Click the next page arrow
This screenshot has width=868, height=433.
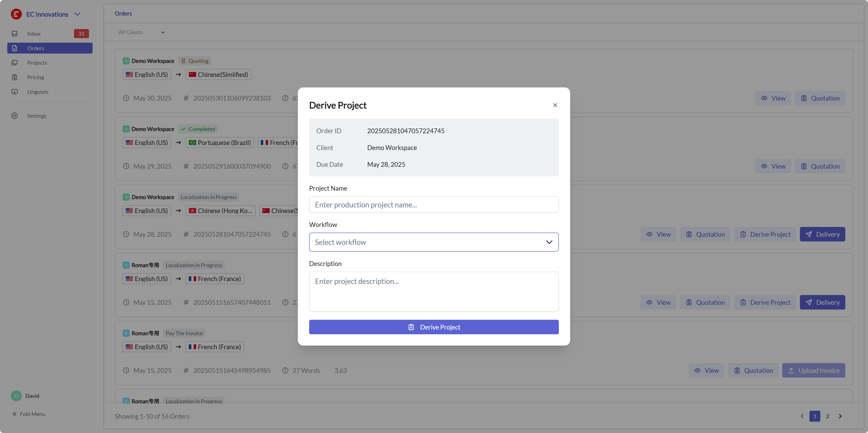(x=840, y=416)
